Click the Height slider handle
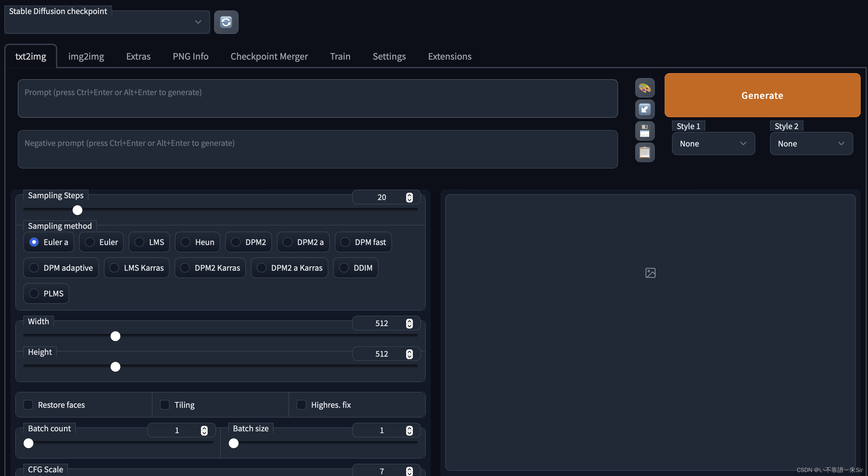This screenshot has height=476, width=868. pyautogui.click(x=115, y=366)
